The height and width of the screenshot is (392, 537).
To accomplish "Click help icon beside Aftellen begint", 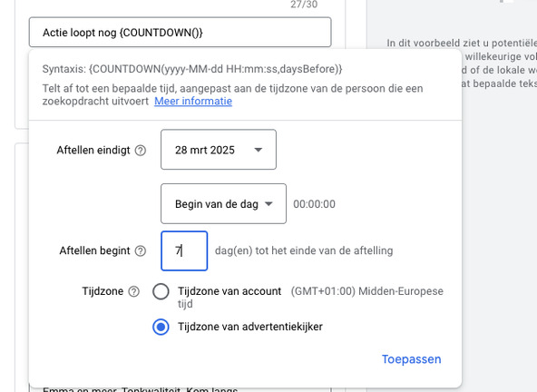I will (141, 250).
